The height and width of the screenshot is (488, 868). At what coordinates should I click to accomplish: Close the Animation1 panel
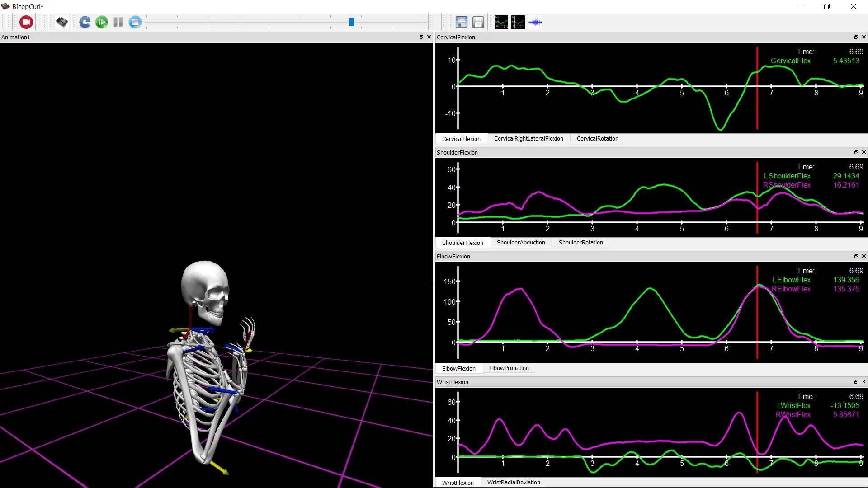point(429,37)
